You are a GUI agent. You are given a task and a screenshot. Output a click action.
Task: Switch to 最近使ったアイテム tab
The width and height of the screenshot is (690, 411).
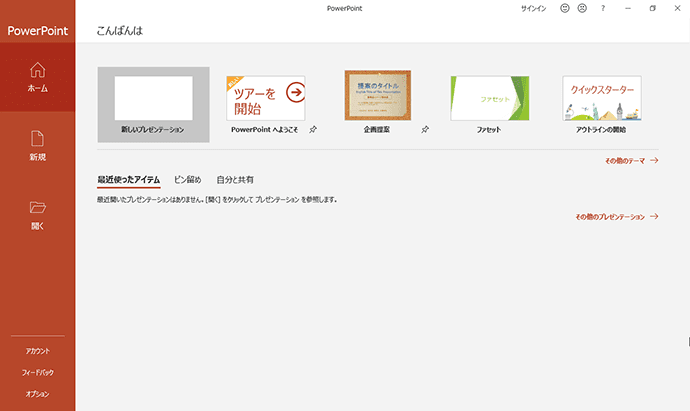tap(128, 180)
